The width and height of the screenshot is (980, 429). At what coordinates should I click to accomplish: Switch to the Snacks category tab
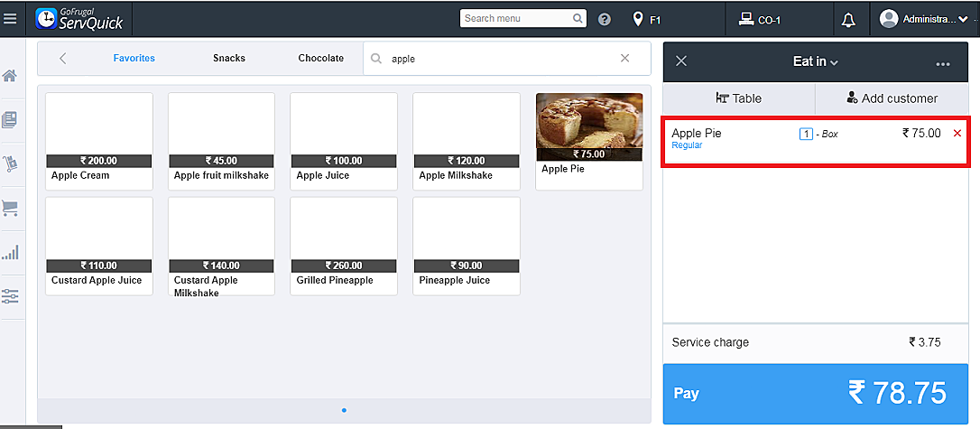(x=229, y=59)
